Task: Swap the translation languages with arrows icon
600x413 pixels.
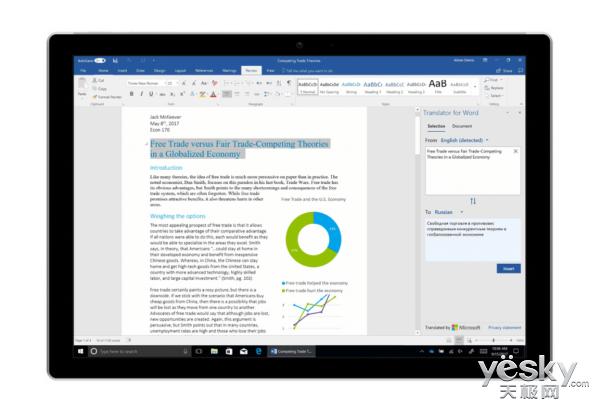Action: coord(470,200)
